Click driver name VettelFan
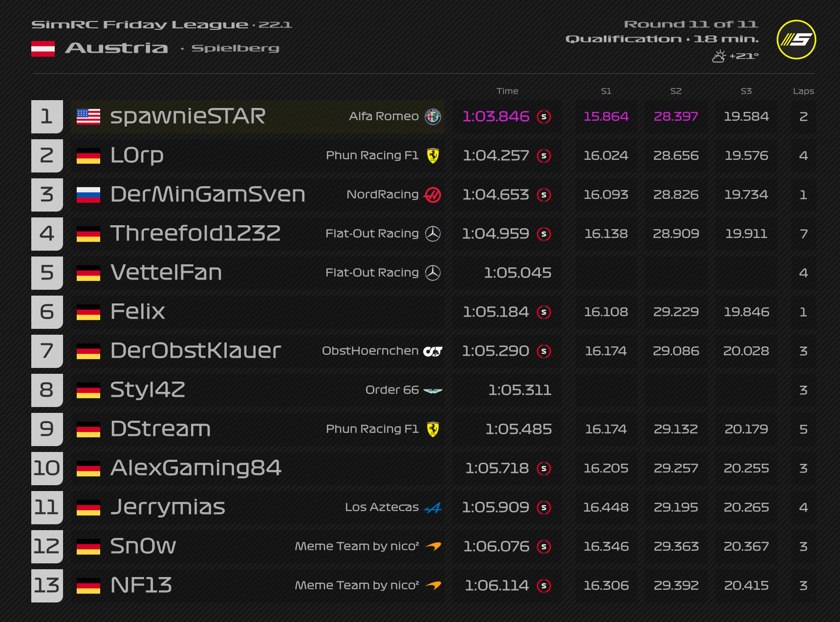 [166, 273]
